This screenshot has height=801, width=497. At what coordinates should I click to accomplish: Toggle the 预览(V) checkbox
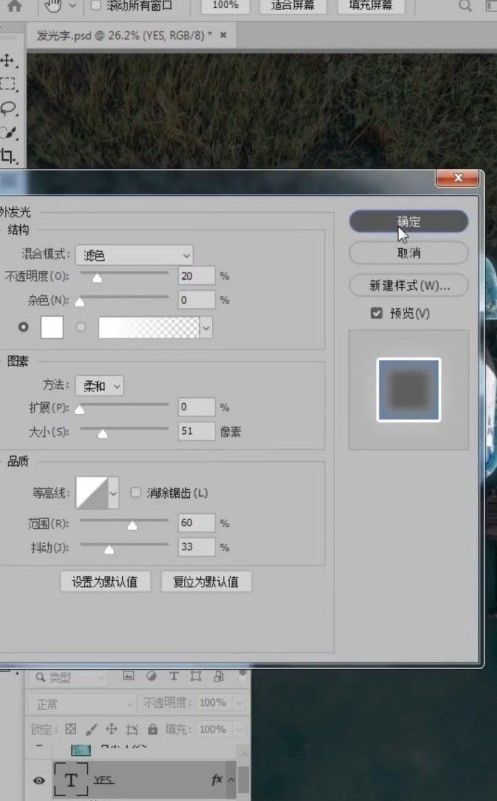(376, 313)
